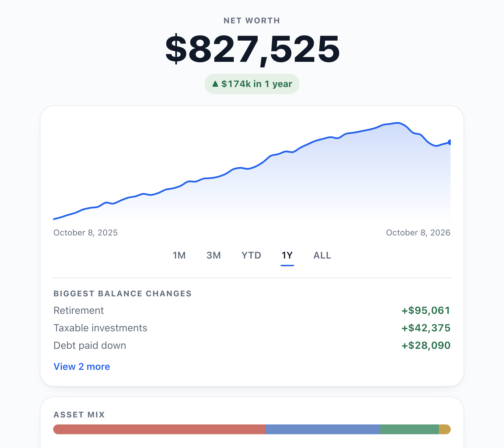
Task: Click the +$95,061 value
Action: (426, 310)
